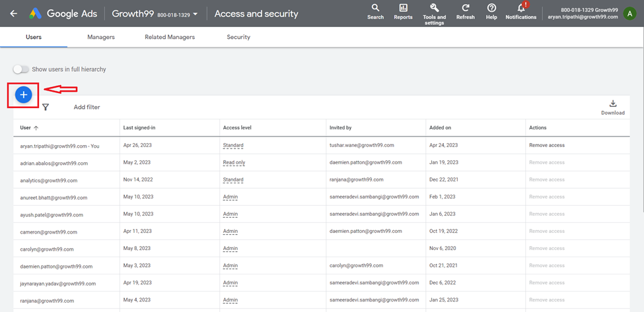Remove access for ranjana@growth99.com

[547, 300]
